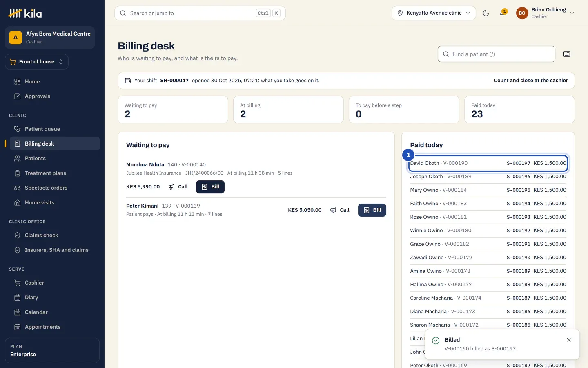588x368 pixels.
Task: Click Count and close at the cashier
Action: (x=531, y=81)
